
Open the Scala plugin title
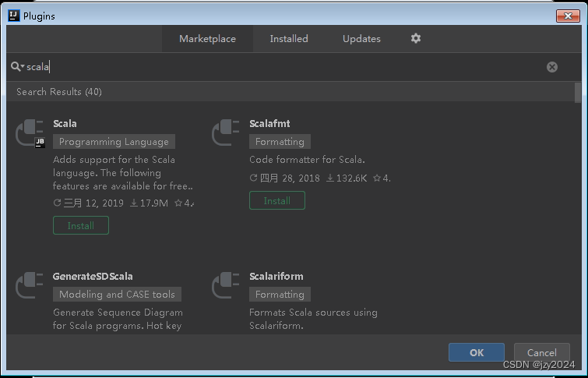(x=65, y=123)
